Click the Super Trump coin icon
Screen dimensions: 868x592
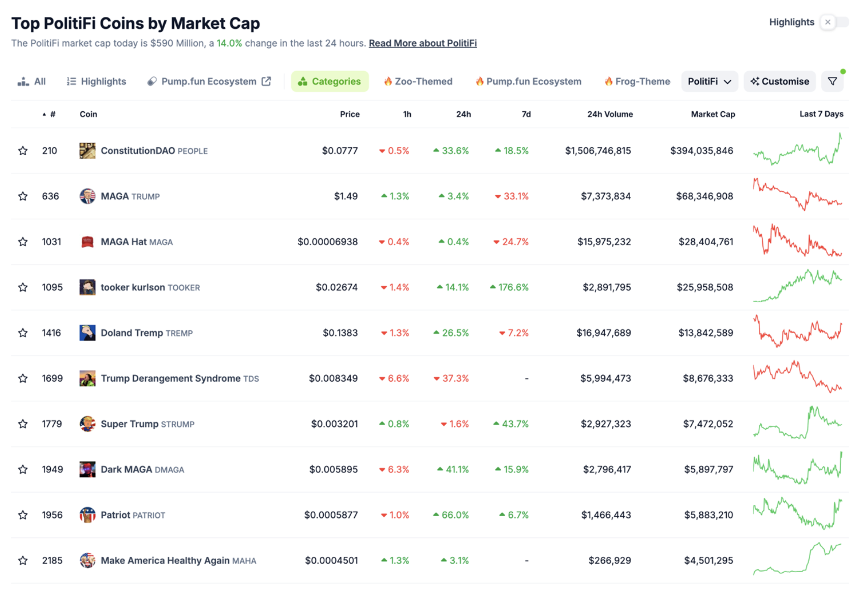(x=87, y=424)
